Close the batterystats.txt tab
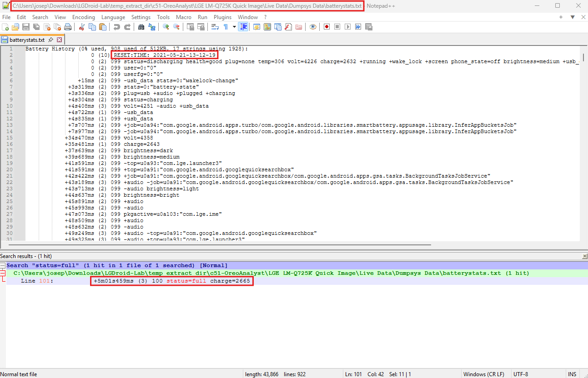 click(x=59, y=40)
